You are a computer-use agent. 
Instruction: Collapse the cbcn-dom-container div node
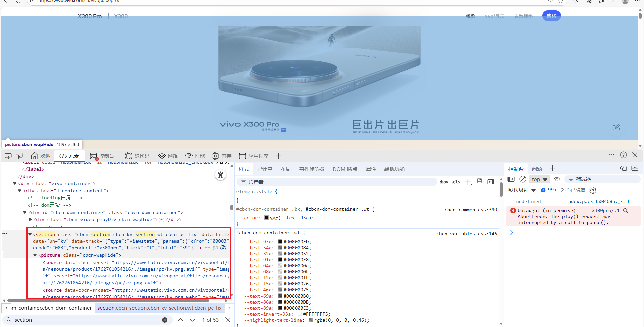[25, 212]
